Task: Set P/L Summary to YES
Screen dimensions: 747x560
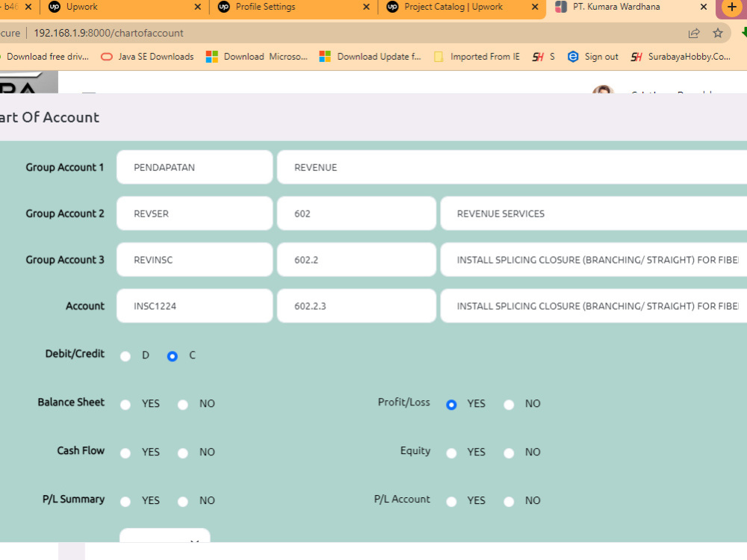Action: point(125,502)
